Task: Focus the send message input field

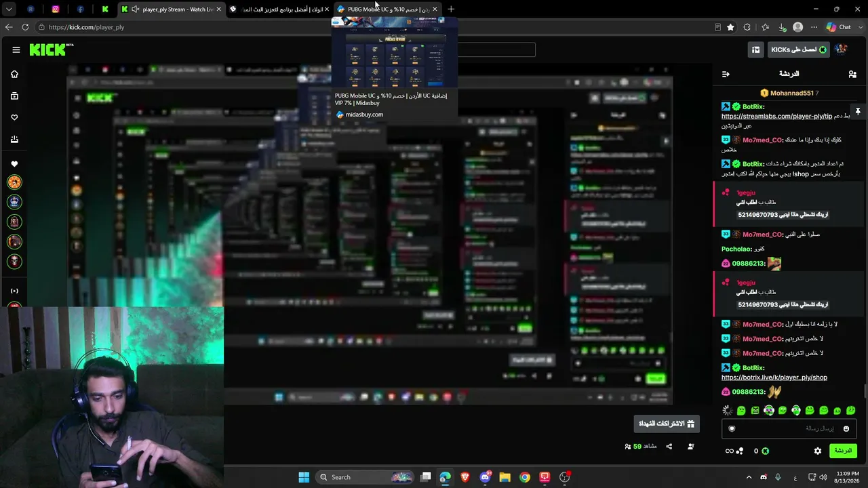Action: [x=789, y=428]
